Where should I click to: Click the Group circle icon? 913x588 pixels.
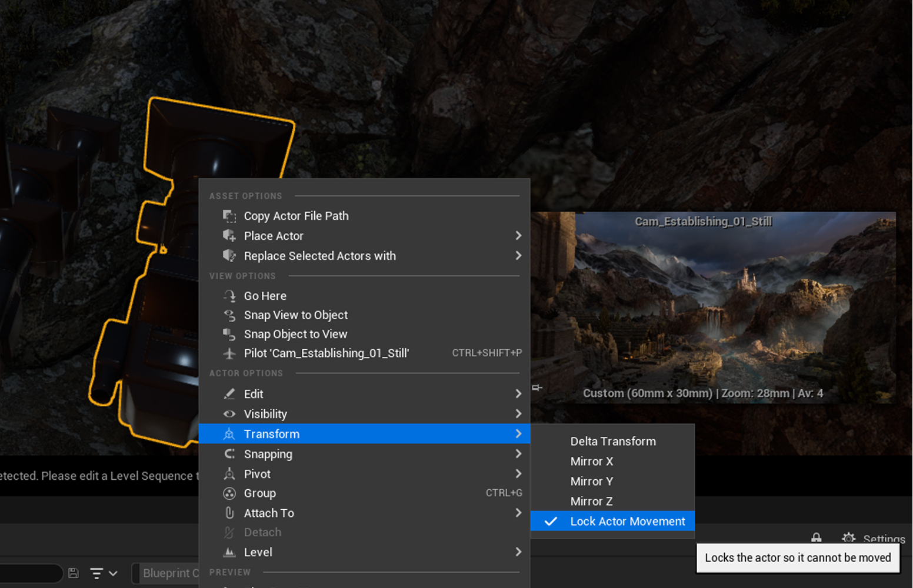(229, 493)
